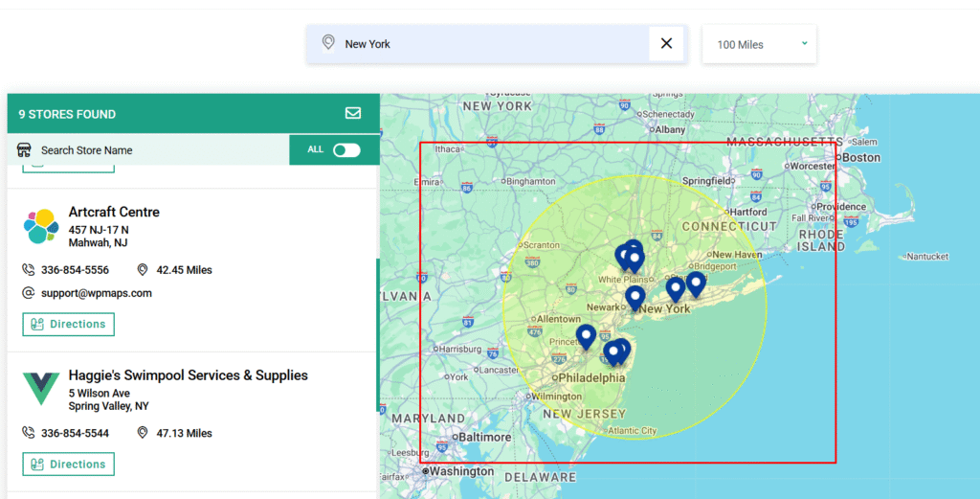Click New Haven on the map
980x499 pixels.
(x=738, y=255)
